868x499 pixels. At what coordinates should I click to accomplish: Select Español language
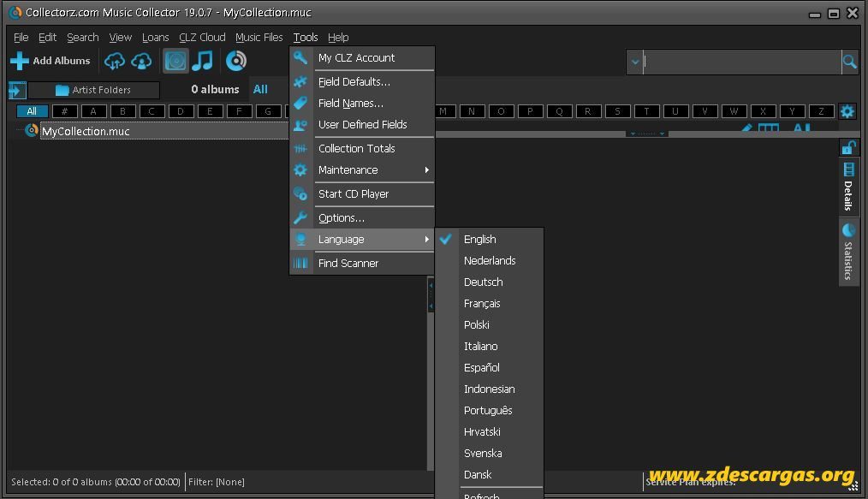tap(490, 368)
